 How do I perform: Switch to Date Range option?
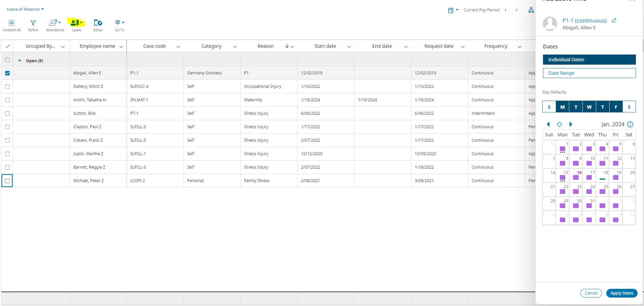tap(589, 73)
